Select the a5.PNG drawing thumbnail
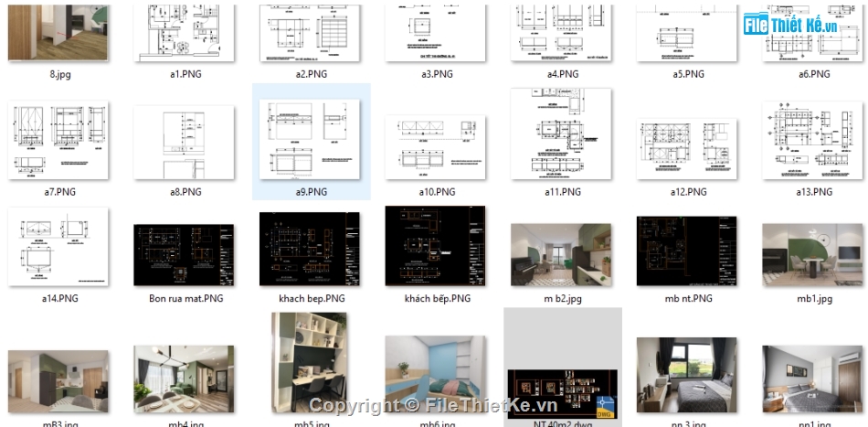868x427 pixels. (686, 33)
